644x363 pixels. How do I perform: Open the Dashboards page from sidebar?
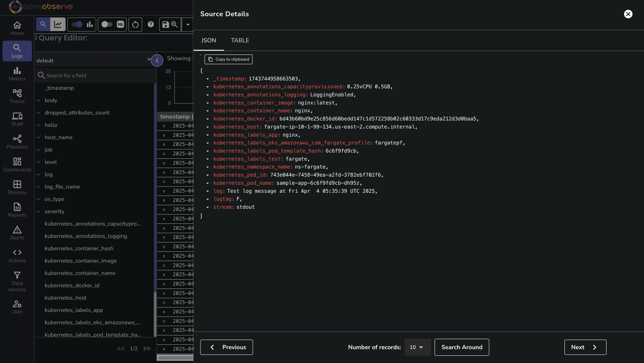(x=17, y=165)
